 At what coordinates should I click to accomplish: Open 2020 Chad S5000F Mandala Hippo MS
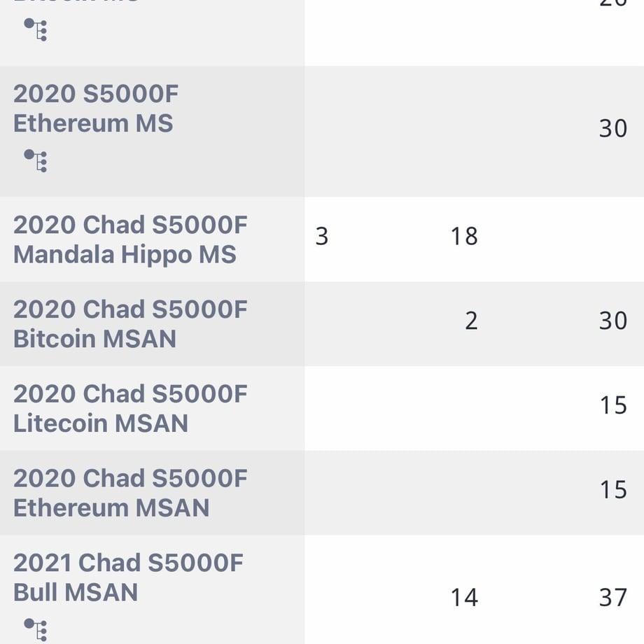coord(130,239)
